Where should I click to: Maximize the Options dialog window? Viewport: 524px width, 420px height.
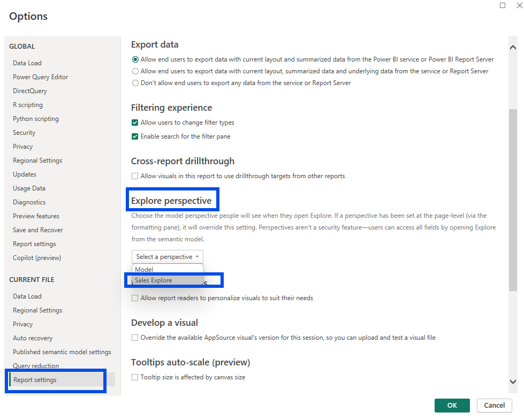pos(502,5)
